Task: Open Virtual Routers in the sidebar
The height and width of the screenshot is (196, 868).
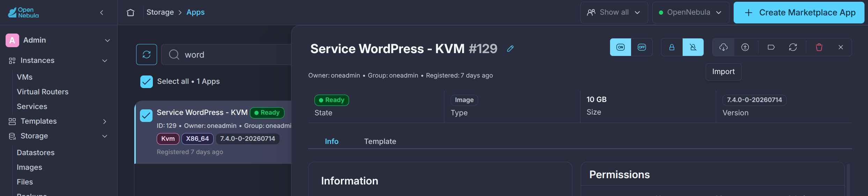Action: coord(43,92)
